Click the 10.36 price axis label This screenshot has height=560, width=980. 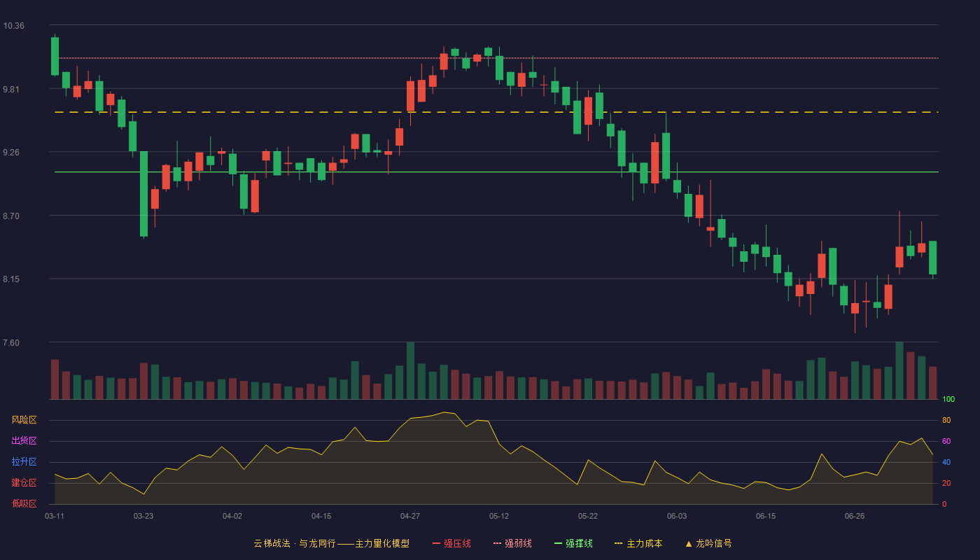(x=13, y=26)
